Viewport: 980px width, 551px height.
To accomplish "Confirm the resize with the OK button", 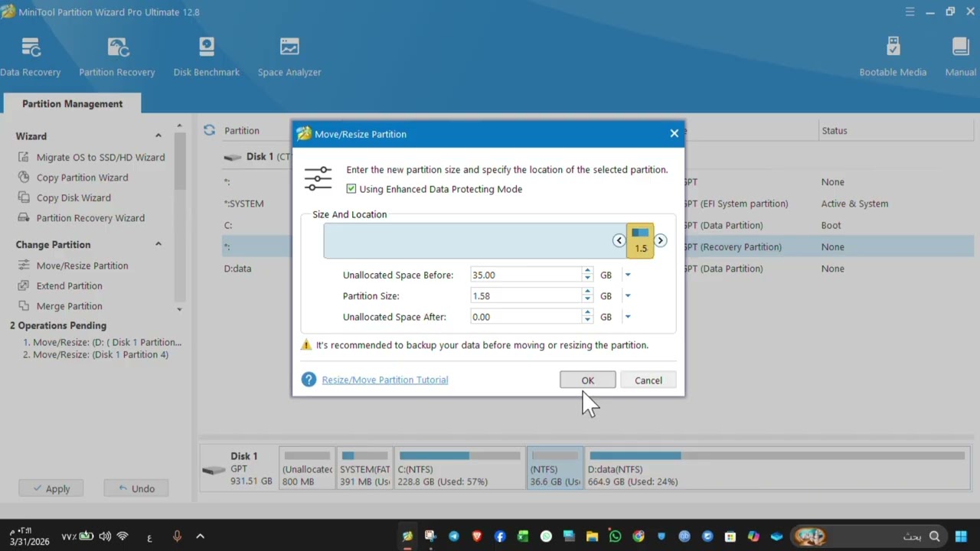I will click(587, 380).
